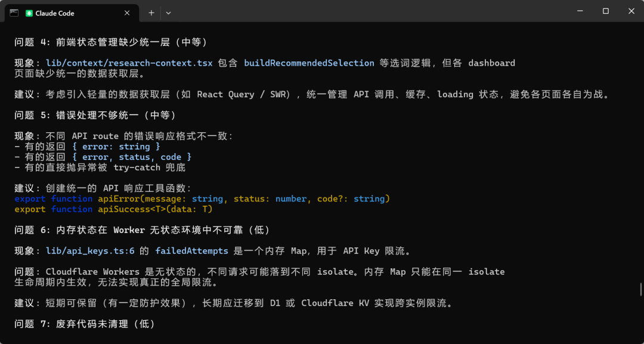Maximize the terminal window

pos(606,11)
